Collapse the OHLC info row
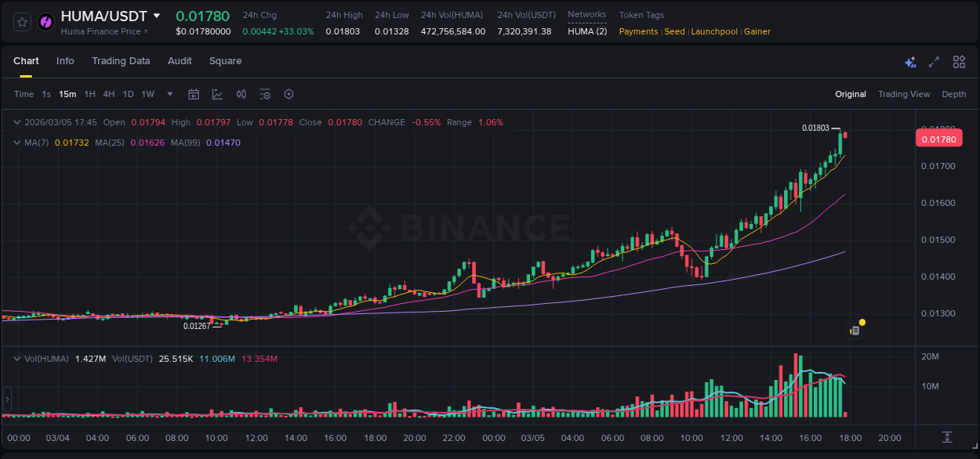 point(17,122)
